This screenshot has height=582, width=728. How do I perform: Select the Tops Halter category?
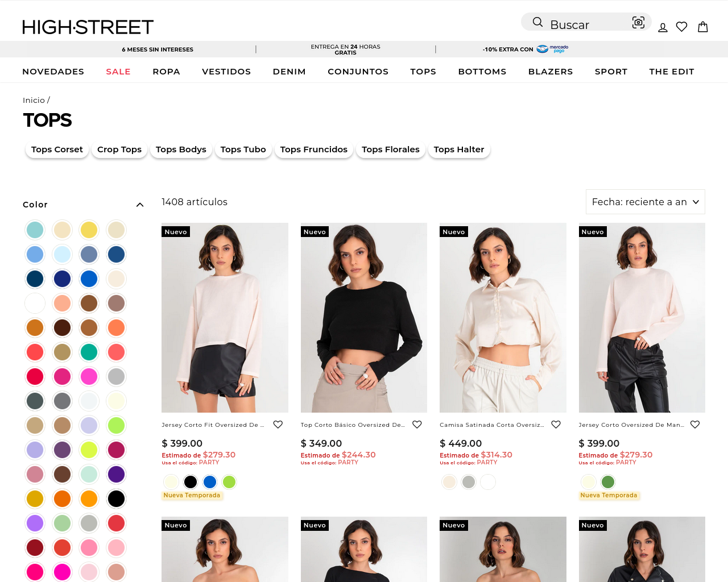coord(459,149)
